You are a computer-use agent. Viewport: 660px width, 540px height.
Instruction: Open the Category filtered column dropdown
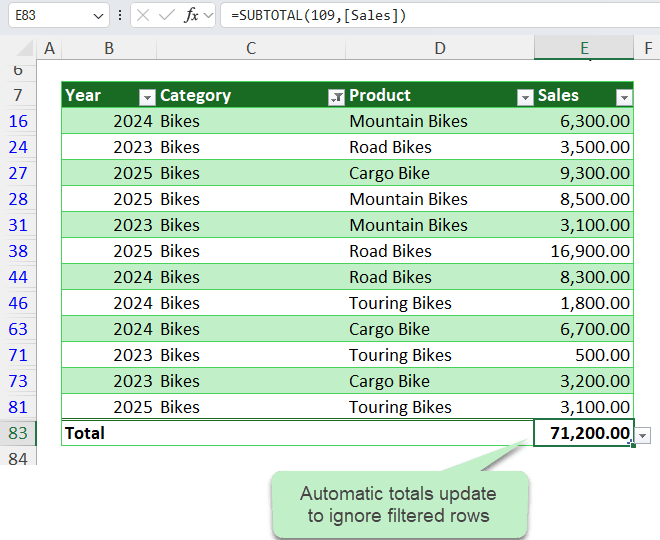click(x=336, y=97)
